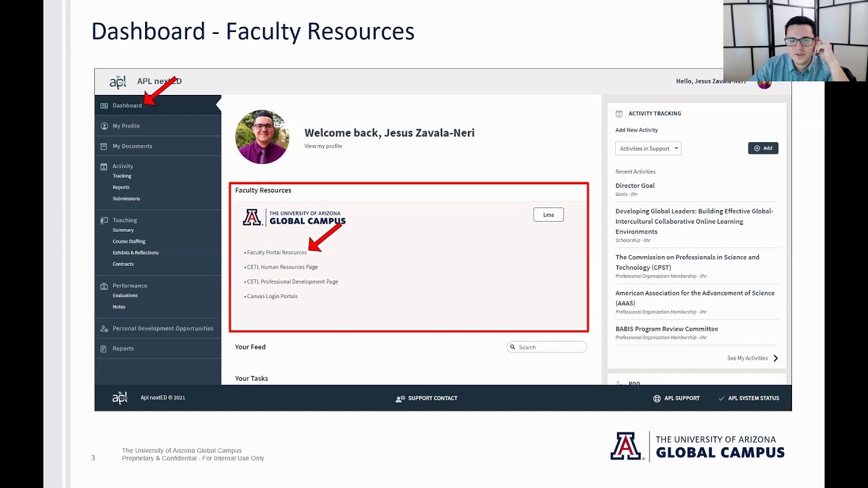Open CETL Professional Development Page link
Screen dimensions: 868x488
[x=292, y=281]
